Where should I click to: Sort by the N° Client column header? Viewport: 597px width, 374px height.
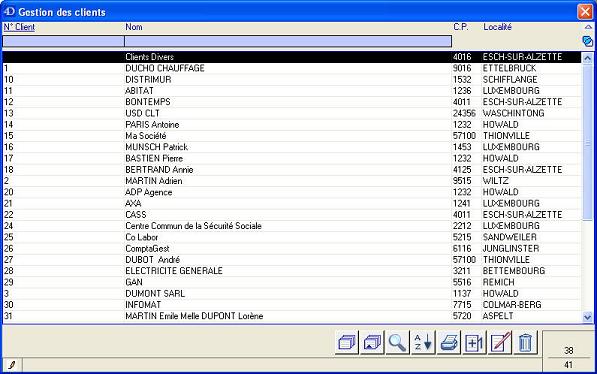pos(19,27)
